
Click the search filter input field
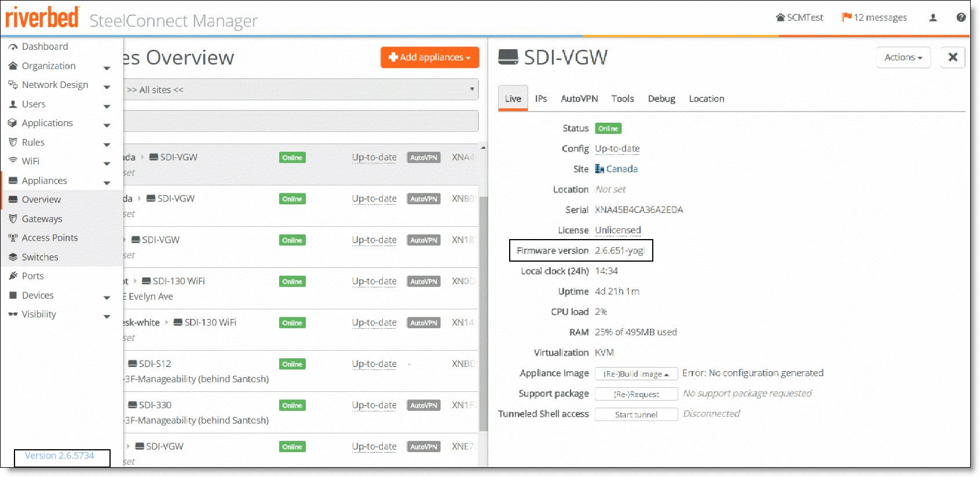coord(301,121)
